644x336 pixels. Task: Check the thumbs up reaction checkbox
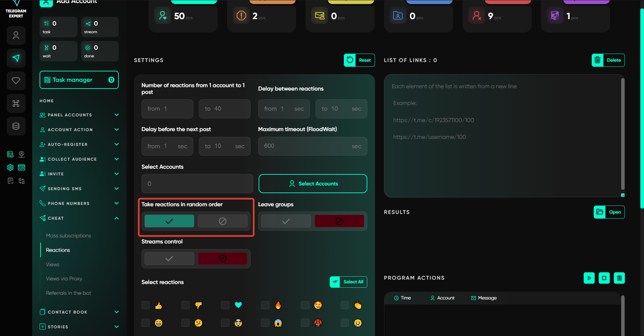pos(146,305)
